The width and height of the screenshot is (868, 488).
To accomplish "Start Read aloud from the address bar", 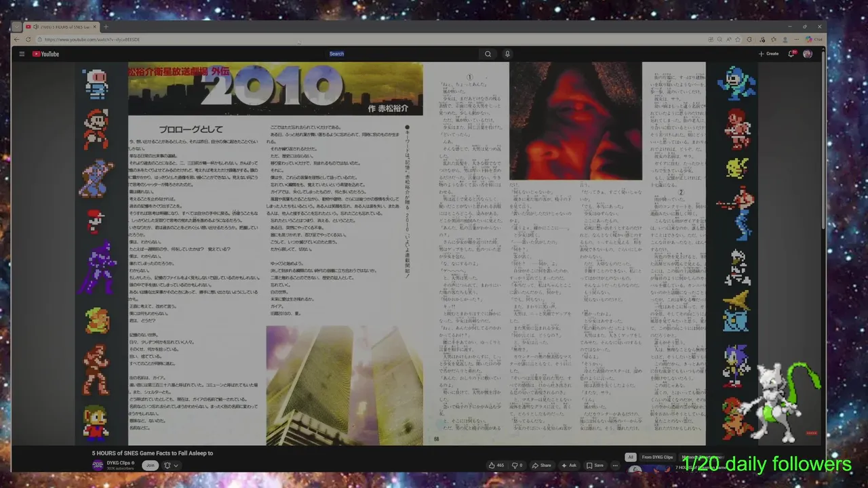I will tap(729, 39).
